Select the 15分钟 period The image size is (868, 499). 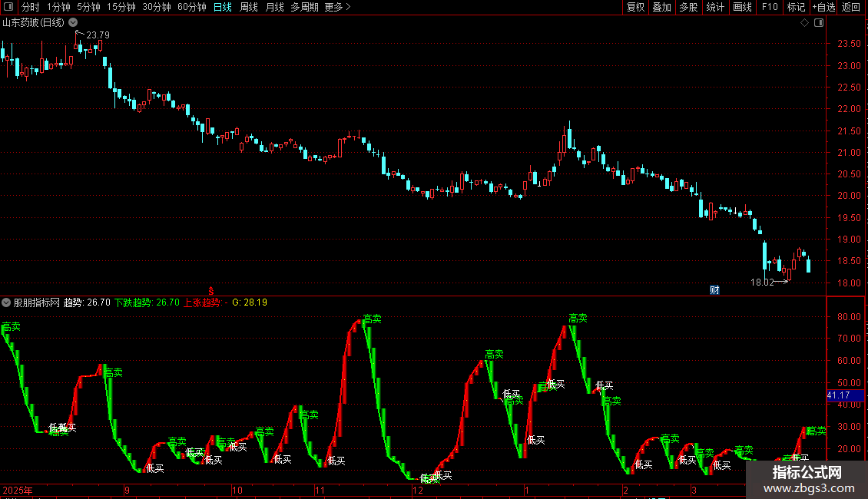tap(121, 7)
